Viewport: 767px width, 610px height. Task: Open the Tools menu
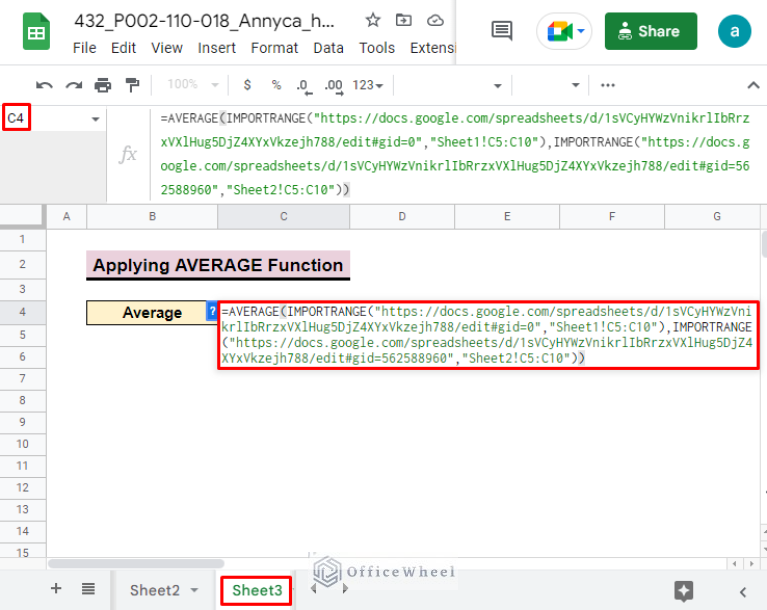point(377,48)
